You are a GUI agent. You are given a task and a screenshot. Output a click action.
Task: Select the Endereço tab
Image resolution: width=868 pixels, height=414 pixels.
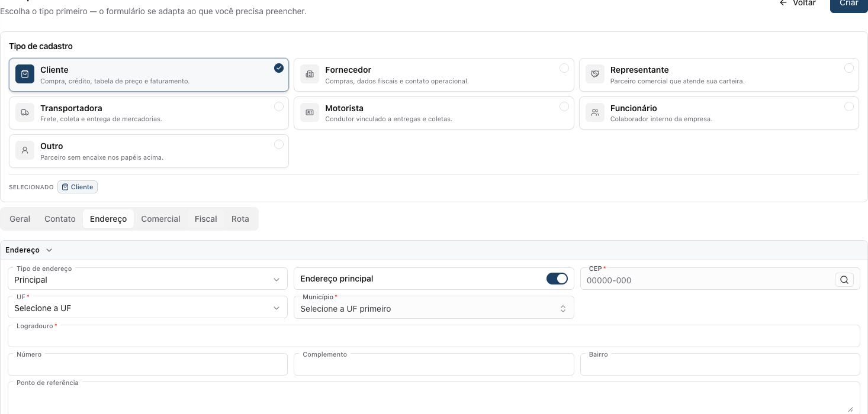(x=108, y=219)
